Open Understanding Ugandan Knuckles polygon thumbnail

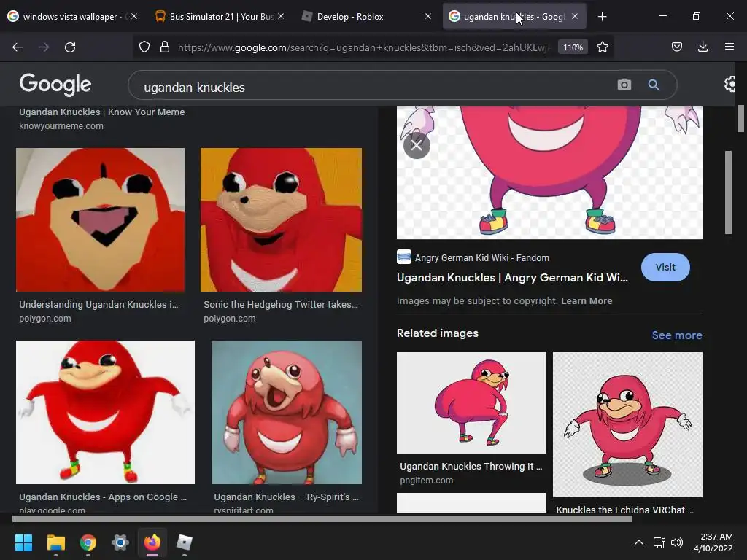pos(100,219)
